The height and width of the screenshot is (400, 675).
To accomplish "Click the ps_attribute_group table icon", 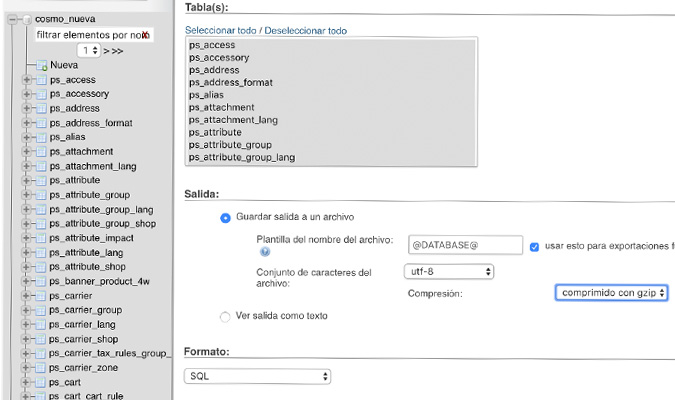I will tap(41, 195).
